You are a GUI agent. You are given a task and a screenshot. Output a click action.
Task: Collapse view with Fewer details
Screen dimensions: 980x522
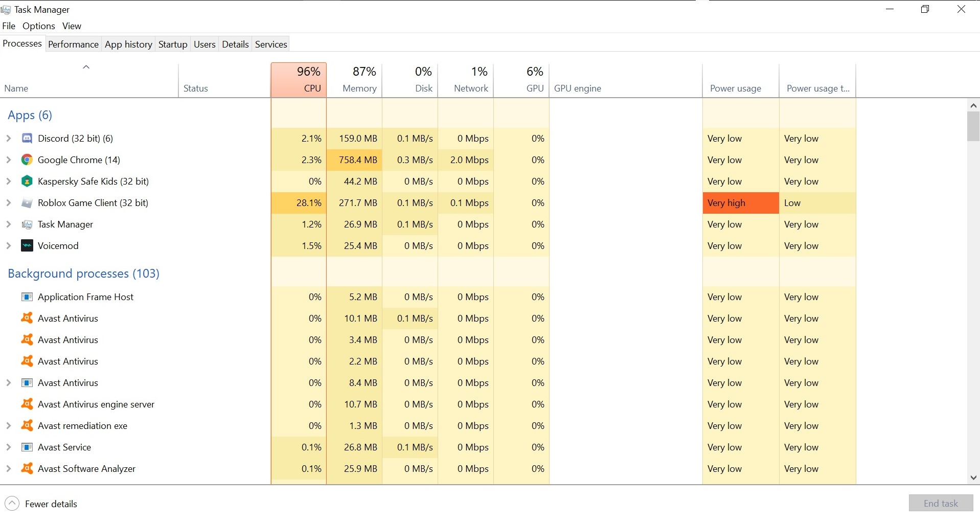click(x=41, y=504)
